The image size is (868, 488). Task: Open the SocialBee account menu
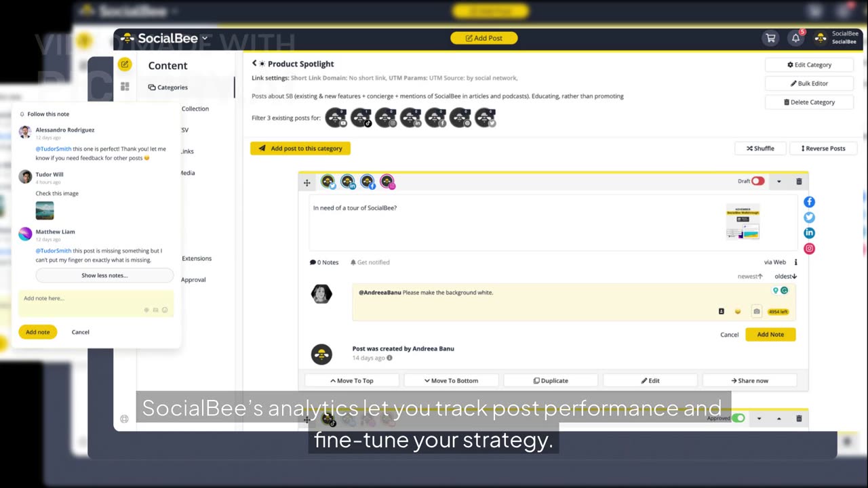click(x=837, y=38)
